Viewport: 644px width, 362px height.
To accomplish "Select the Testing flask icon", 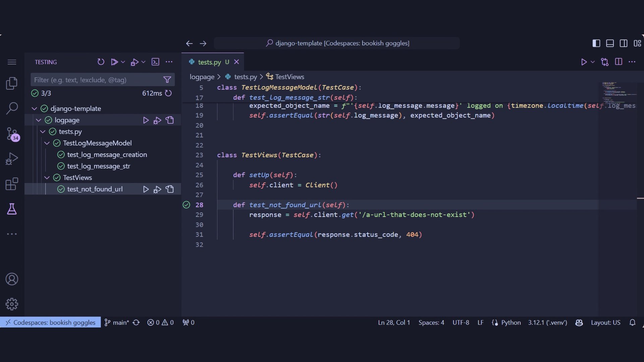I will pos(12,209).
